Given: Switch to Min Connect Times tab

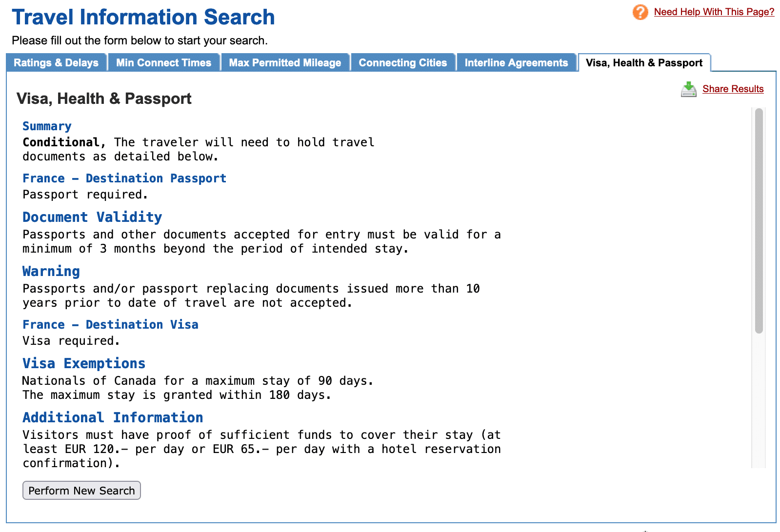Looking at the screenshot, I should click(x=163, y=63).
